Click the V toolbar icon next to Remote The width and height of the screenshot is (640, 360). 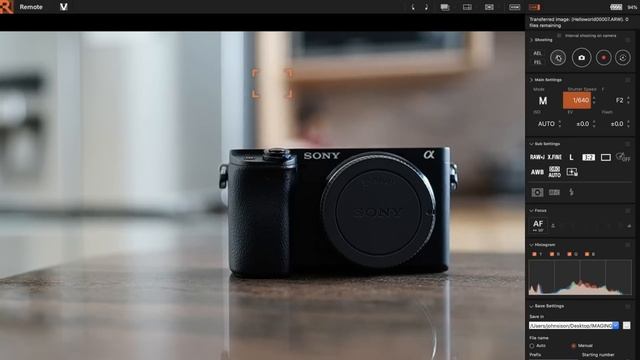tap(63, 7)
